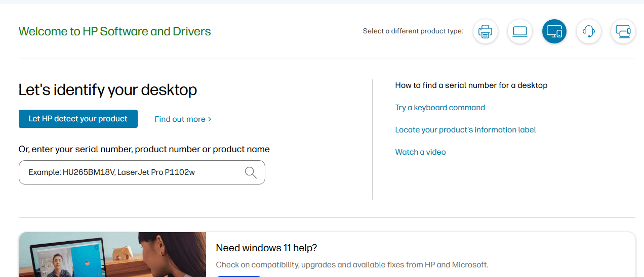Click the Welcome to HP Software and Drivers title

point(114,31)
